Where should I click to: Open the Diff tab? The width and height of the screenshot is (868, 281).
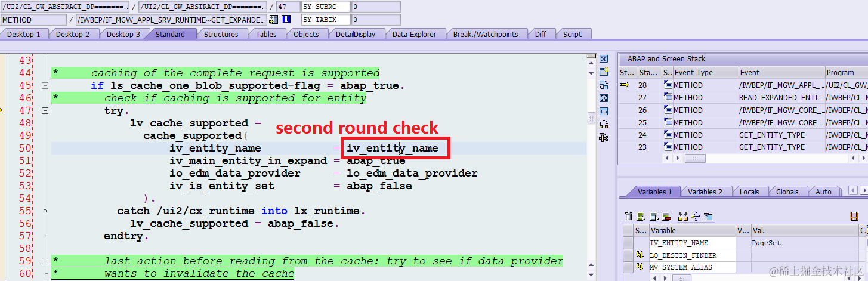coord(540,34)
